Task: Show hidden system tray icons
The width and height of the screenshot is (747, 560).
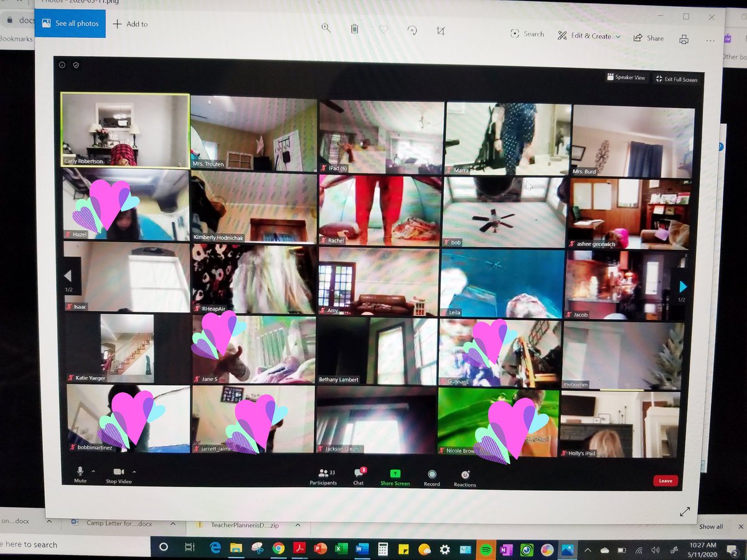Action: click(588, 550)
